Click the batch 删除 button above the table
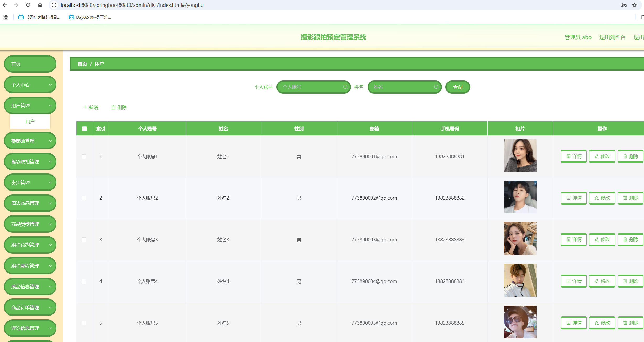Viewport: 644px width, 342px height. pyautogui.click(x=119, y=107)
